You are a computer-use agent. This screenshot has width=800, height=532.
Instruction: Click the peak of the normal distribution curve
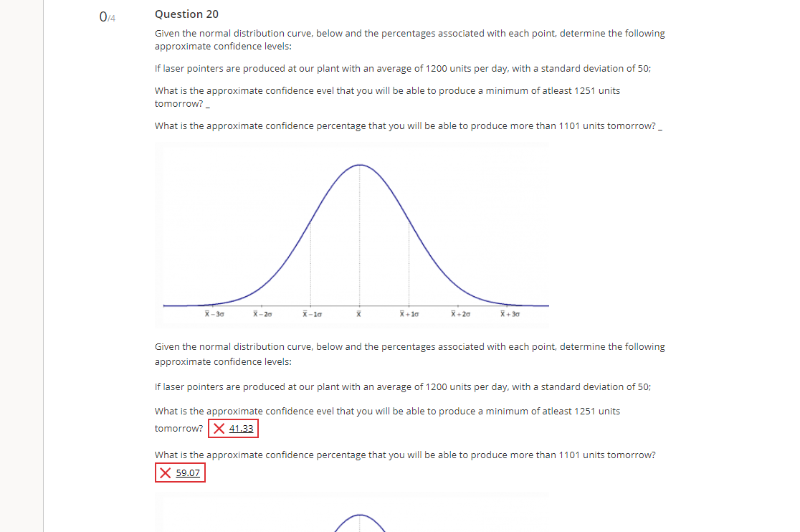tap(358, 166)
